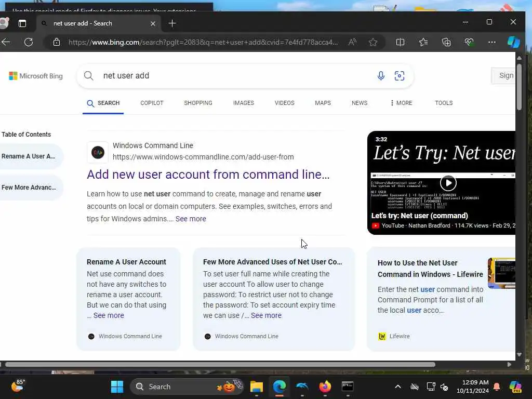Viewport: 532px width, 399px height.
Task: Open Windows Start menu
Action: click(117, 387)
